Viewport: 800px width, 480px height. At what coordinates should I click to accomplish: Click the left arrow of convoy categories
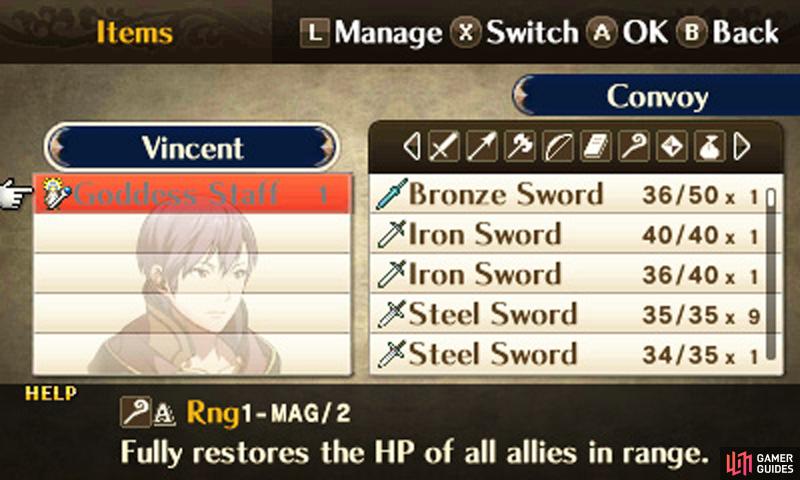point(412,147)
